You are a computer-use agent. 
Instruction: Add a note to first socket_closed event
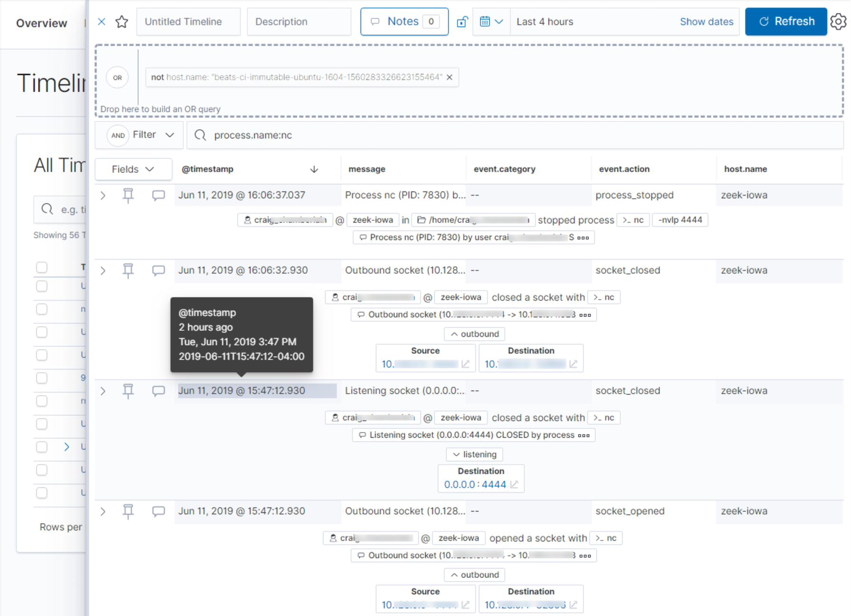(158, 270)
